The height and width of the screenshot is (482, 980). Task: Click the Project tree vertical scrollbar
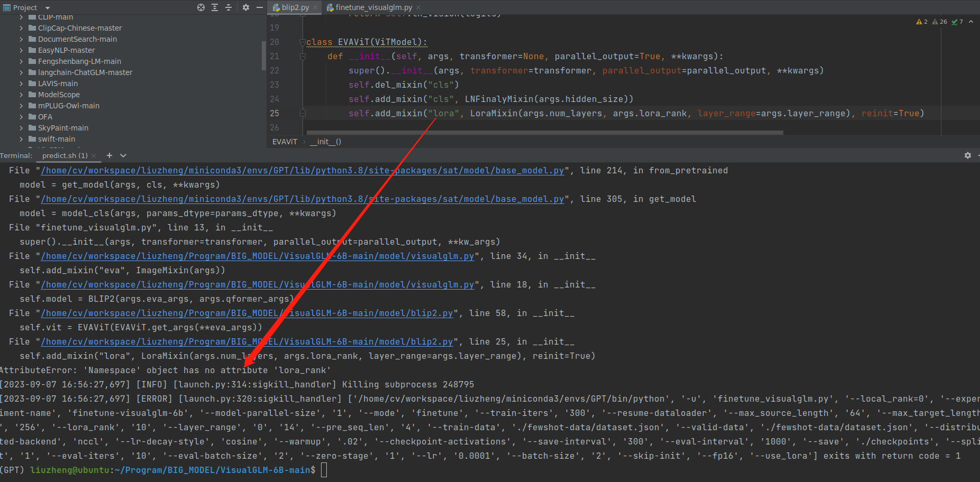263,55
